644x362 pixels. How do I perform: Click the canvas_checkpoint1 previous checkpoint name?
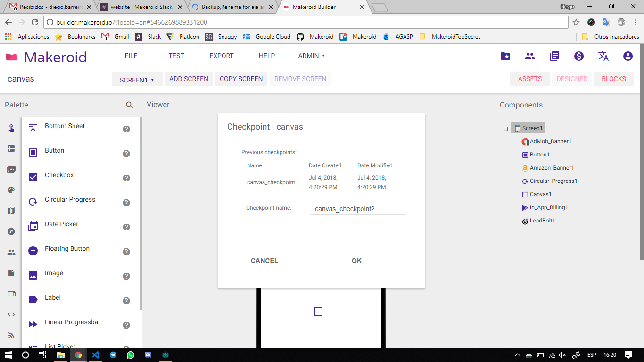tap(272, 182)
